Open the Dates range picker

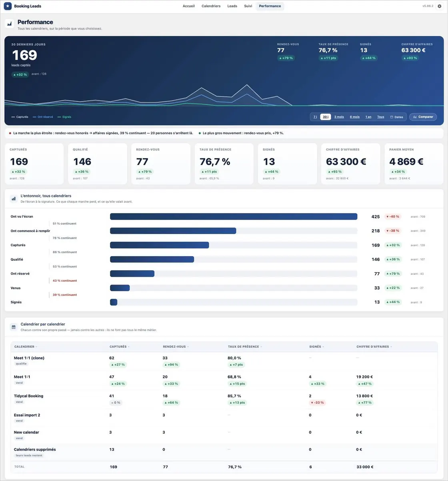coord(396,117)
